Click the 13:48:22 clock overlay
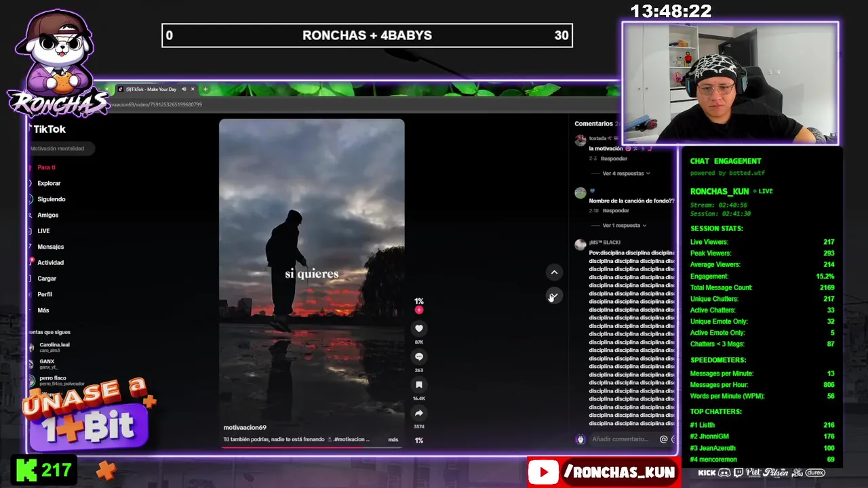The height and width of the screenshot is (488, 868). tap(671, 11)
